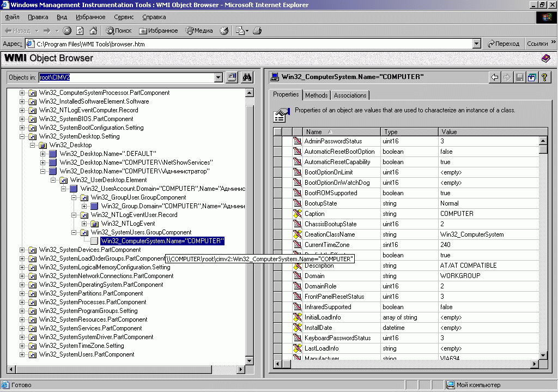Collapse Win32_GroupUser.GroupComponent node
The height and width of the screenshot is (392, 558).
[x=74, y=197]
